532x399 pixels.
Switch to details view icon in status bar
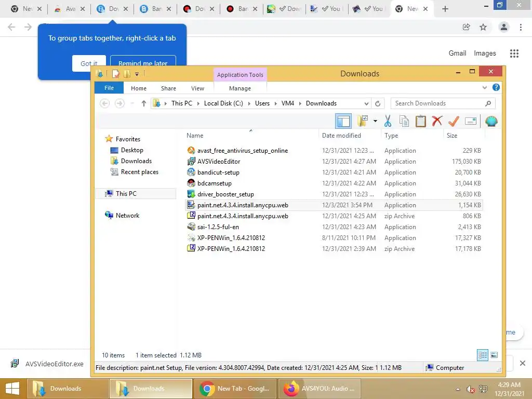483,355
